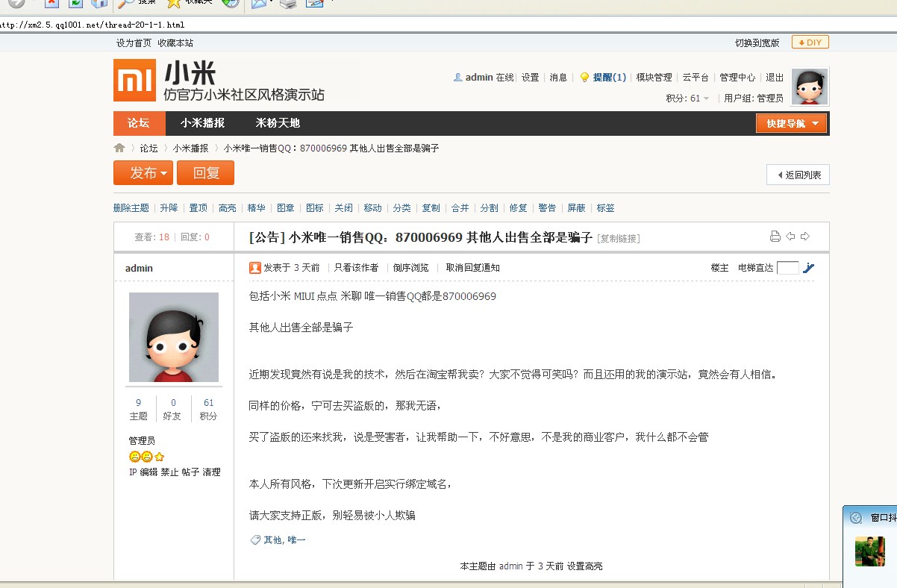Click 升降 moderation option
Screen dimensions: 897x588
169,208
